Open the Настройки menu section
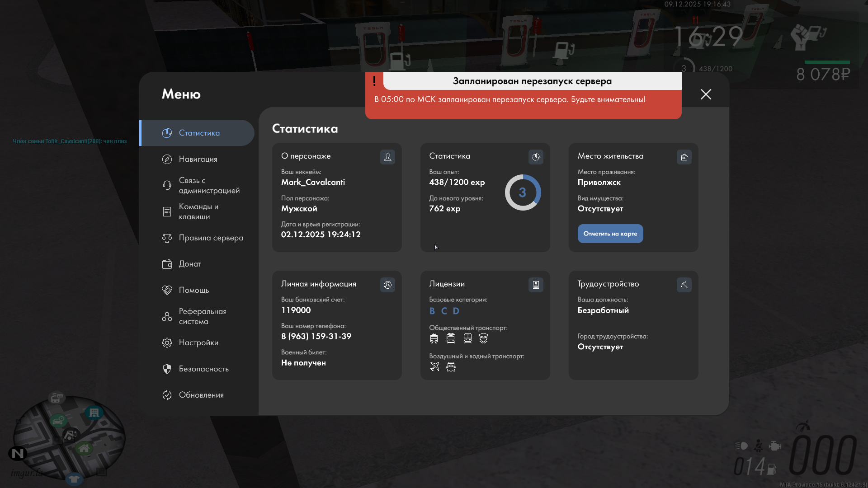Viewport: 868px width, 488px height. 198,343
